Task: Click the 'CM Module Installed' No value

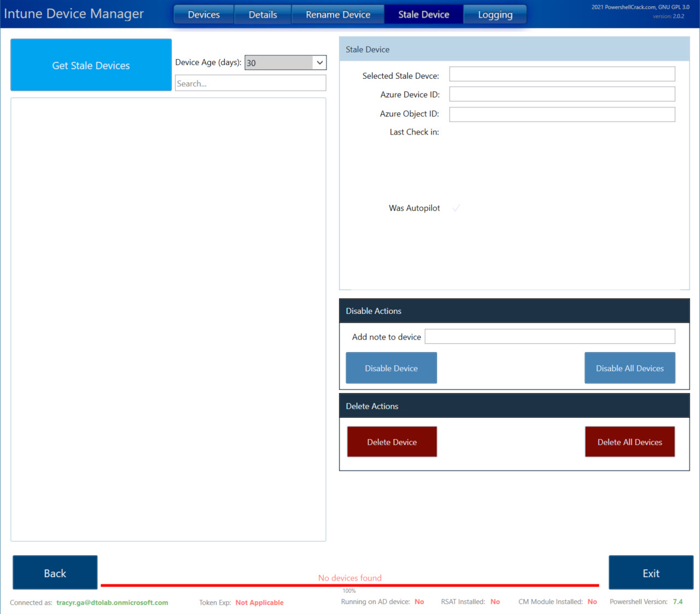Action: 592,601
